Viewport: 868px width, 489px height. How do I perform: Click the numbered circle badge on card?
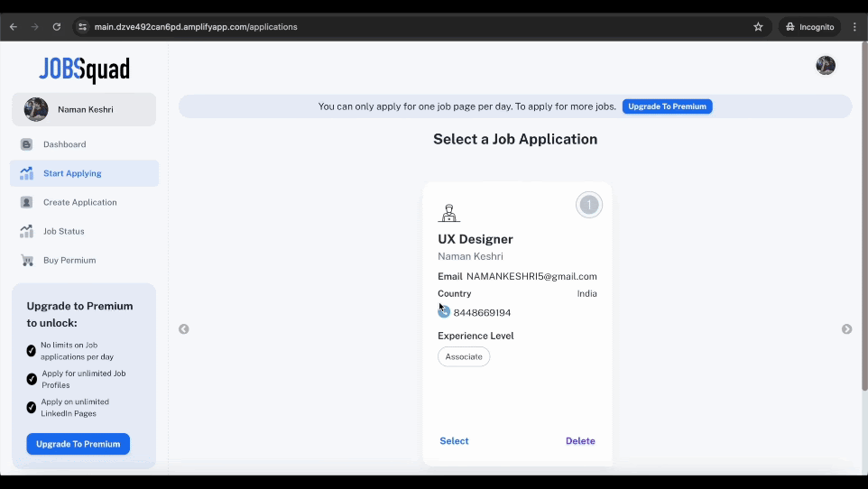(589, 205)
